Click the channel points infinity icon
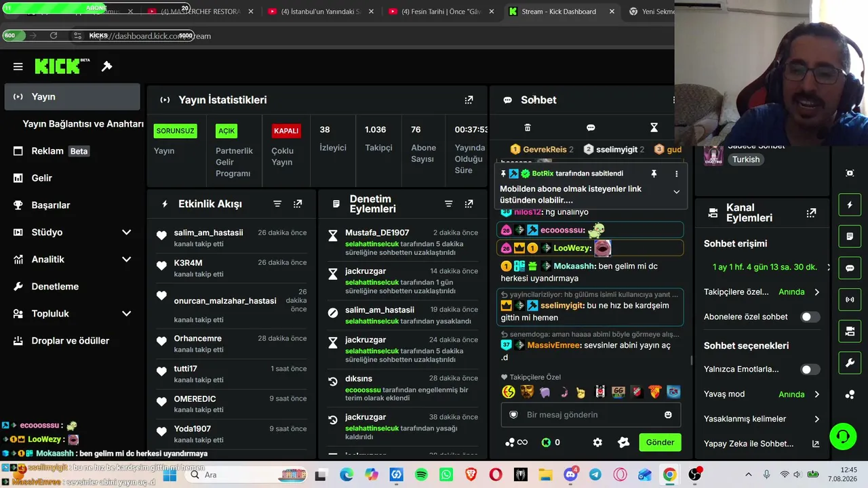The width and height of the screenshot is (868, 488). [x=517, y=443]
